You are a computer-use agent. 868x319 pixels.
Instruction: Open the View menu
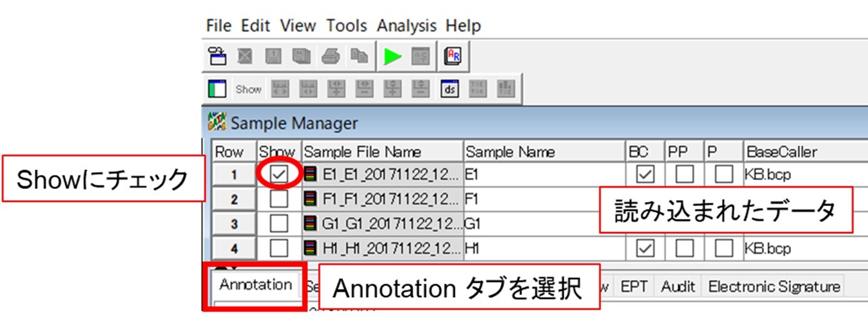pos(298,26)
